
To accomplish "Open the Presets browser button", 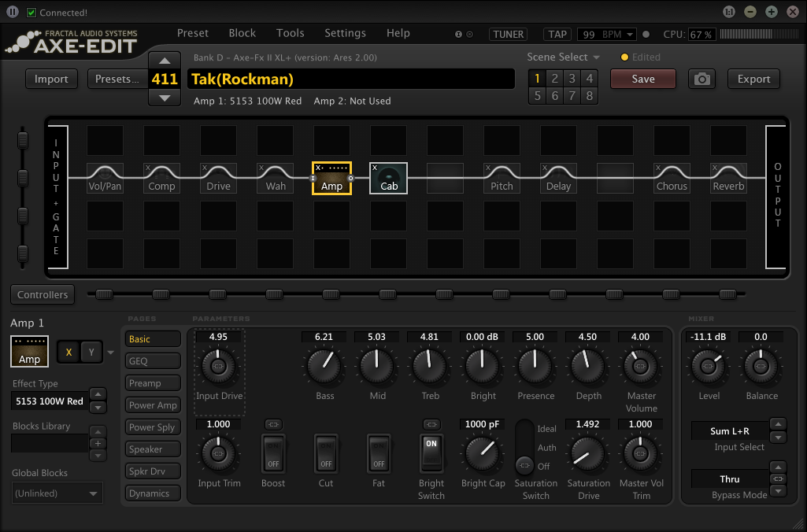I will (117, 79).
